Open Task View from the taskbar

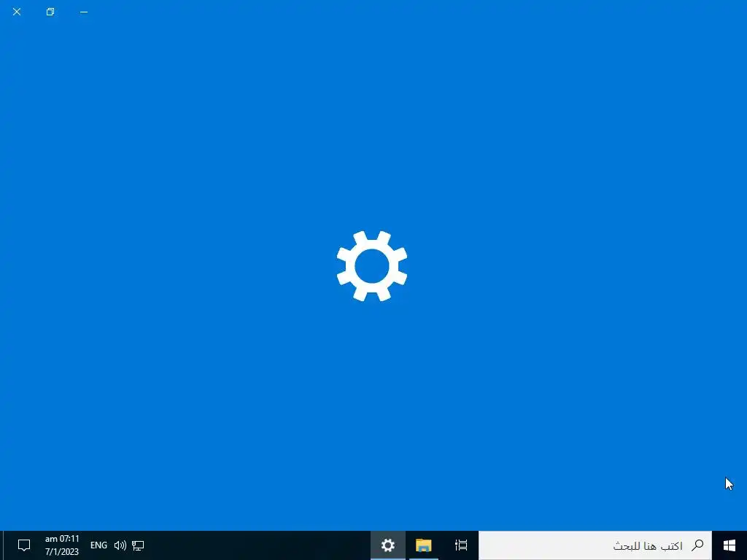point(461,545)
